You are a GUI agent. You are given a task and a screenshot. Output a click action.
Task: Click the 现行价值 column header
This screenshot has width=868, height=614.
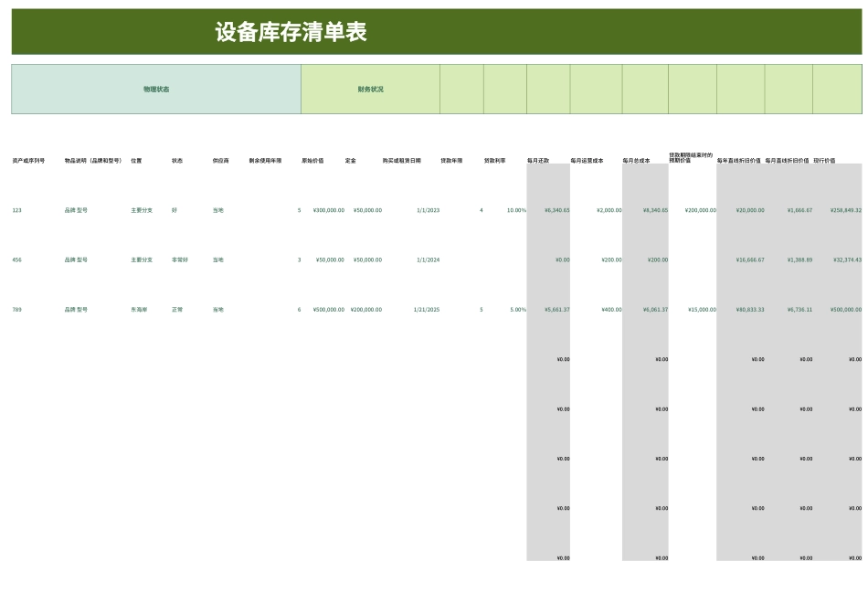(x=824, y=161)
